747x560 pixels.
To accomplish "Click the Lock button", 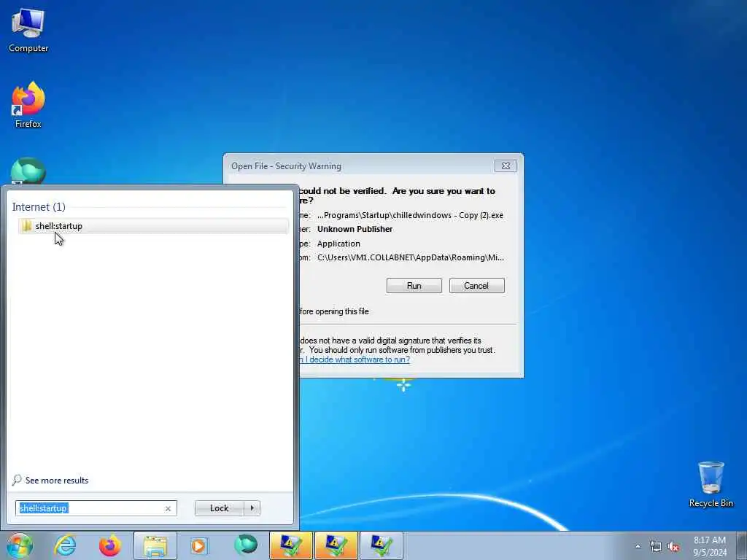I will pos(219,508).
